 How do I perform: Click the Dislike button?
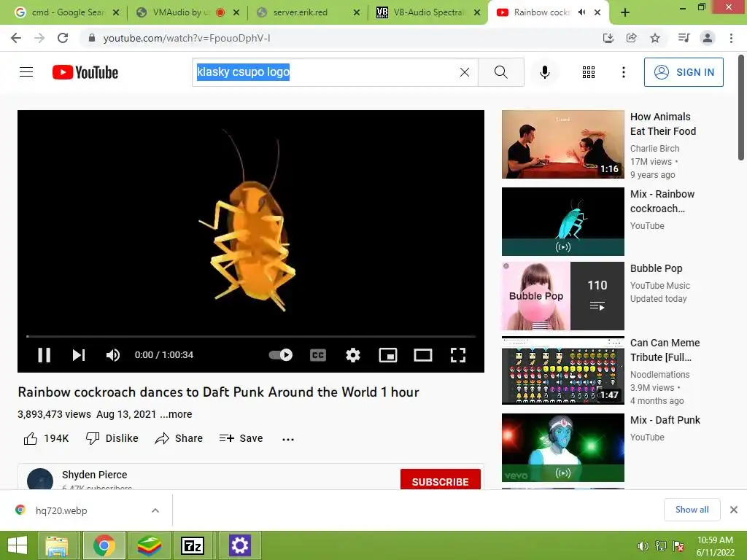tap(112, 438)
